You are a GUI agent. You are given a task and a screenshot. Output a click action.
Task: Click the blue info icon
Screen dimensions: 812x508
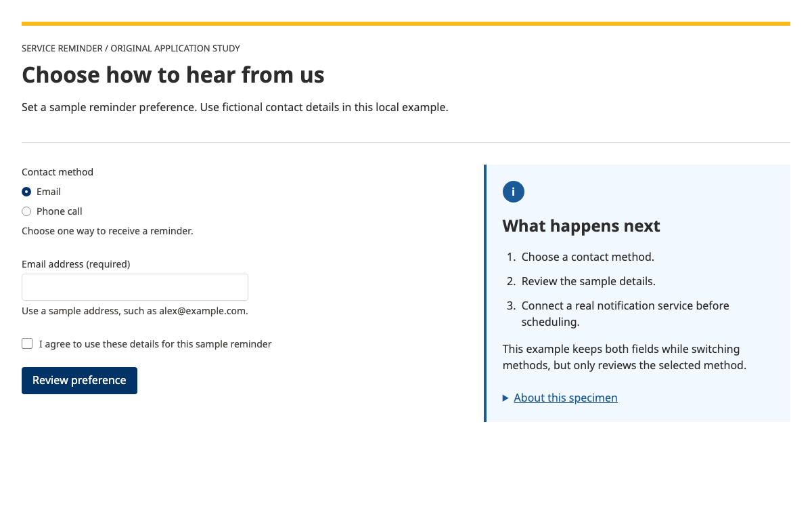514,192
